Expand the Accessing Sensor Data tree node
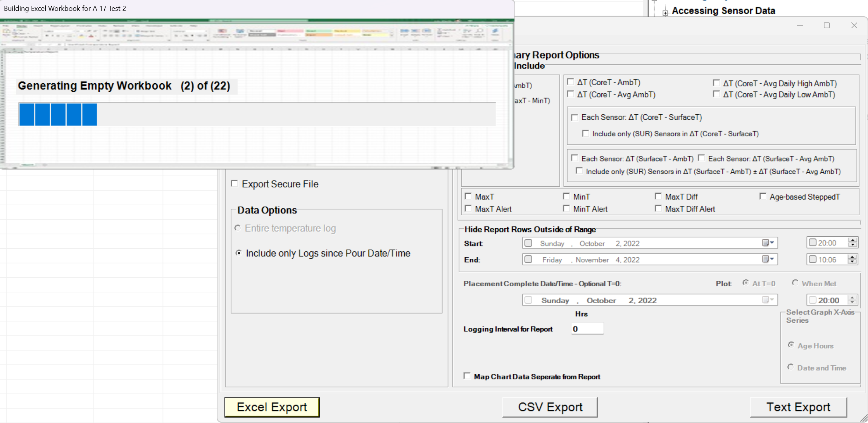Image resolution: width=868 pixels, height=423 pixels. click(665, 13)
